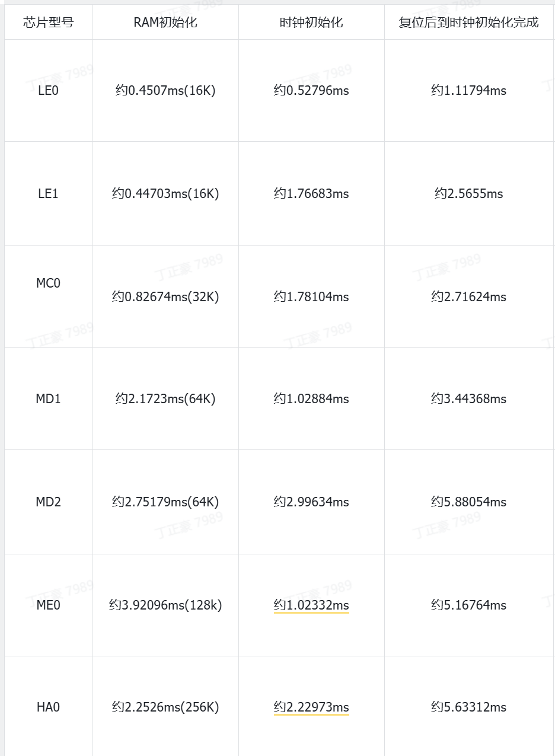The width and height of the screenshot is (555, 756).
Task: Select the 约0.82674ms(32K) cell
Action: [165, 297]
